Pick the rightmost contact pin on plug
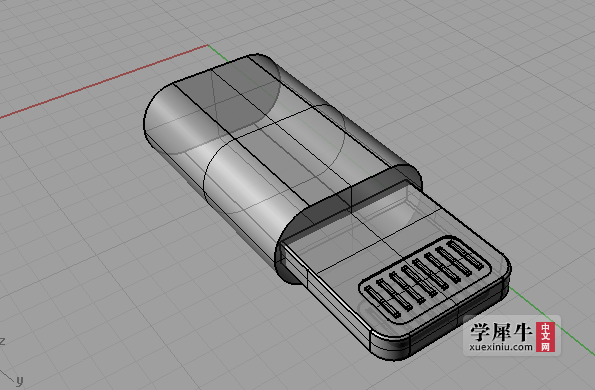The width and height of the screenshot is (595, 390). [466, 255]
